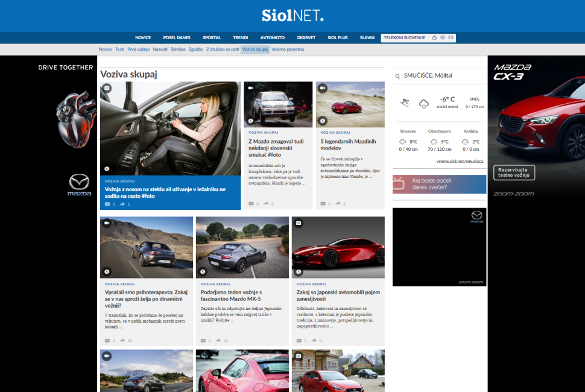Select Testi submenu tab
Screen dimensions: 585x392
click(120, 49)
